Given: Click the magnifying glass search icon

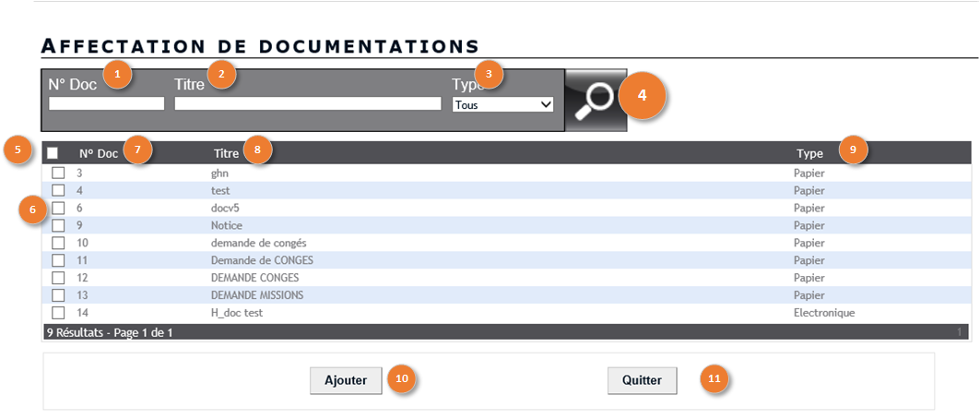Looking at the screenshot, I should tap(596, 100).
